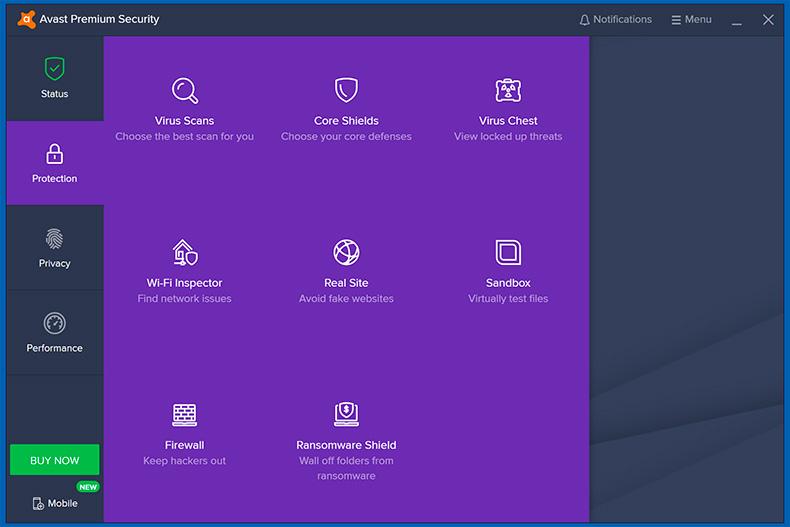Click the Core Shields shield icon

[346, 91]
